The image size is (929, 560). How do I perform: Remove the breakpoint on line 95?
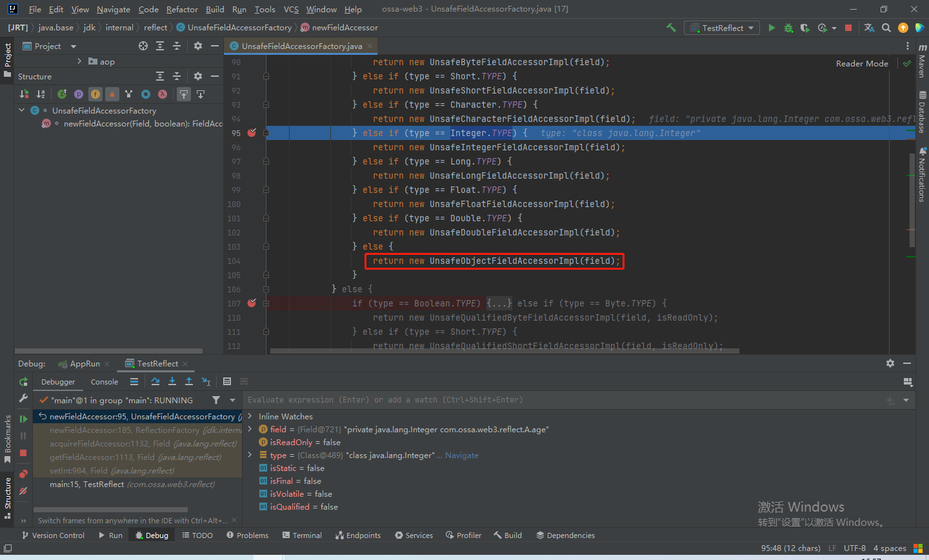252,132
